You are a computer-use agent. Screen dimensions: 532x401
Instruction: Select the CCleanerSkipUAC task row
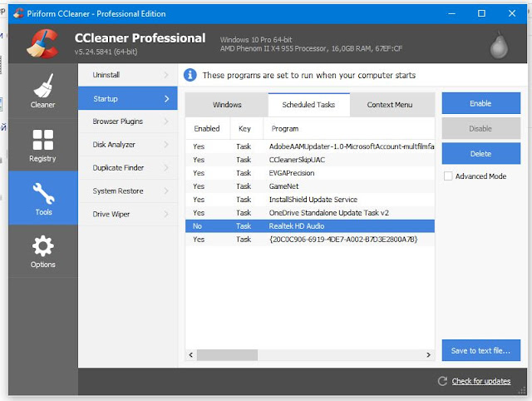point(310,160)
